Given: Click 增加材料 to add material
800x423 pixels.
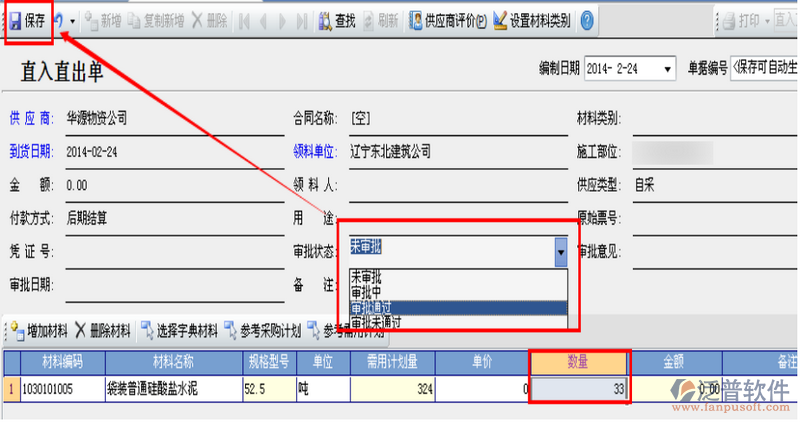Looking at the screenshot, I should coord(39,330).
